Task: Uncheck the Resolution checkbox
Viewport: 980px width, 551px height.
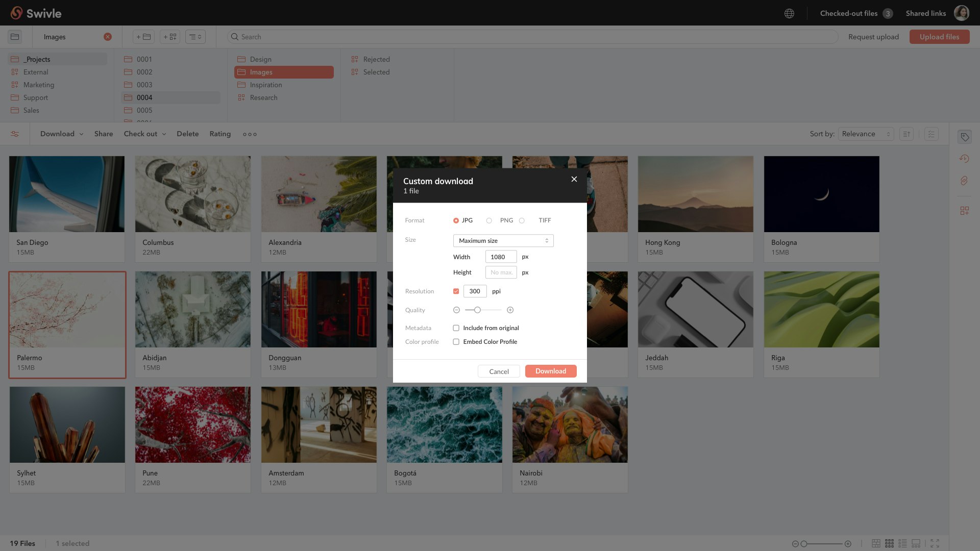Action: tap(456, 291)
